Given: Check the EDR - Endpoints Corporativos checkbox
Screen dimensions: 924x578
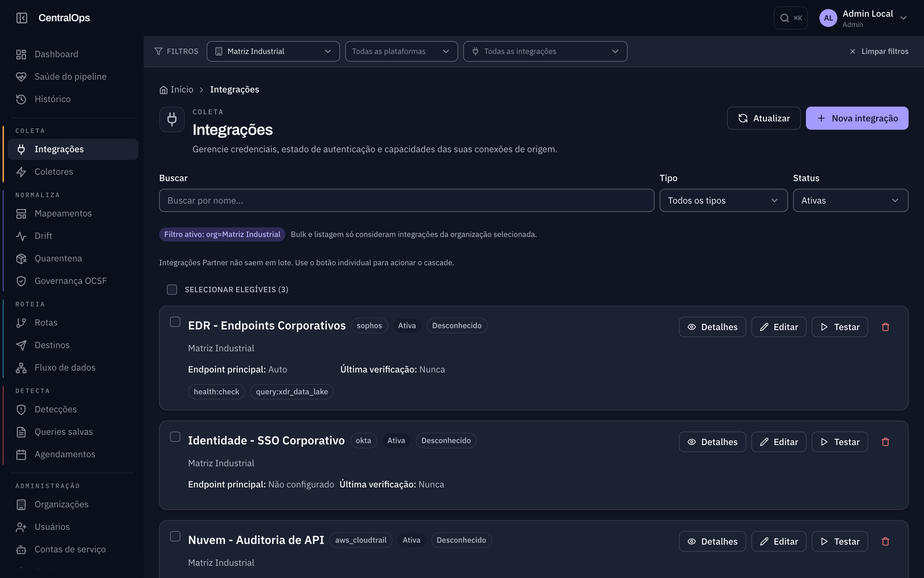Looking at the screenshot, I should click(x=175, y=322).
